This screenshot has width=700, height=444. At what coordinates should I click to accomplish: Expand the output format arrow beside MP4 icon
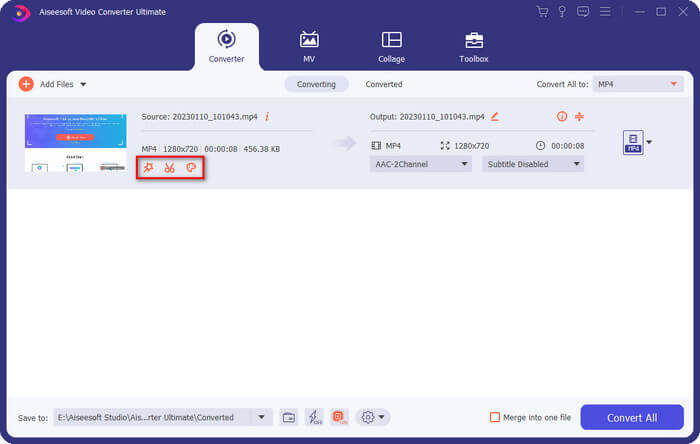coord(649,142)
